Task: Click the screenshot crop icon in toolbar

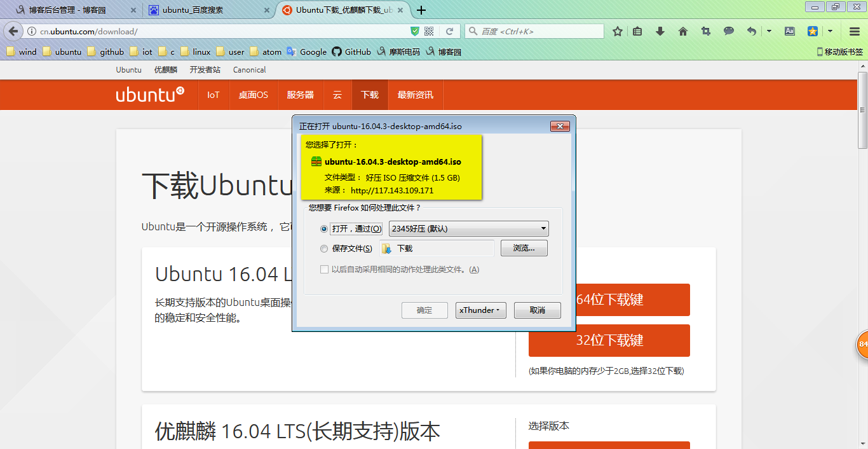Action: coord(705,30)
